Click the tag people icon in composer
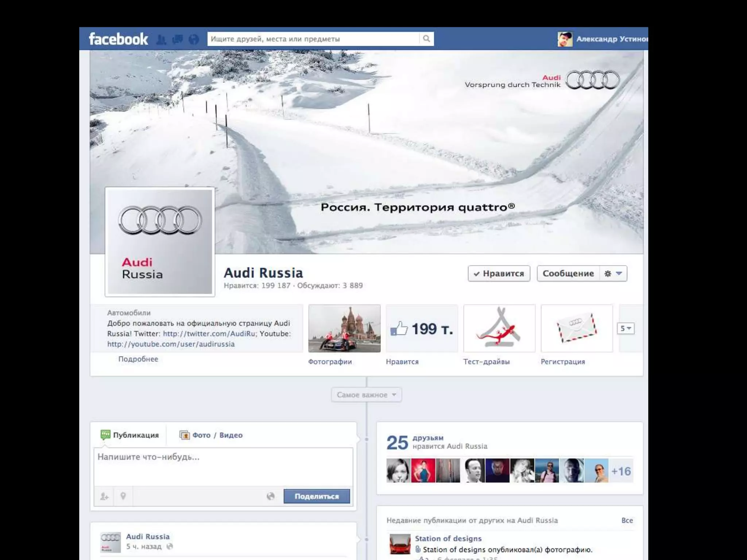 pyautogui.click(x=104, y=496)
